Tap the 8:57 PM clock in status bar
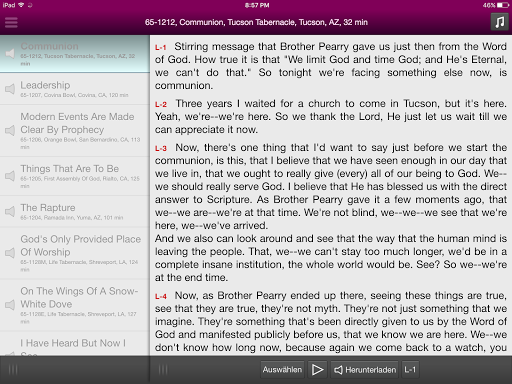The image size is (512, 384). tap(257, 5)
